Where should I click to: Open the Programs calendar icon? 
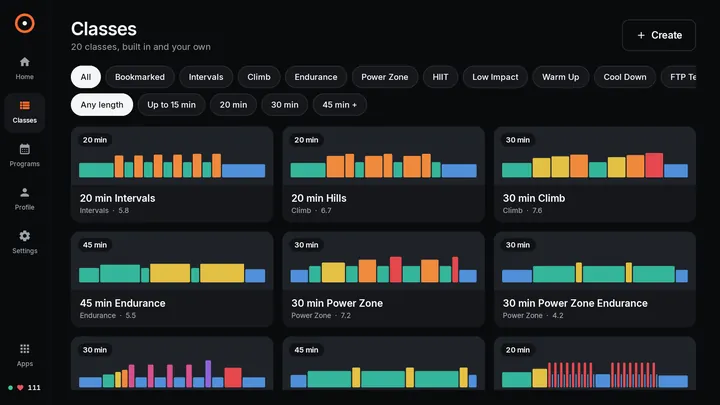pyautogui.click(x=24, y=149)
